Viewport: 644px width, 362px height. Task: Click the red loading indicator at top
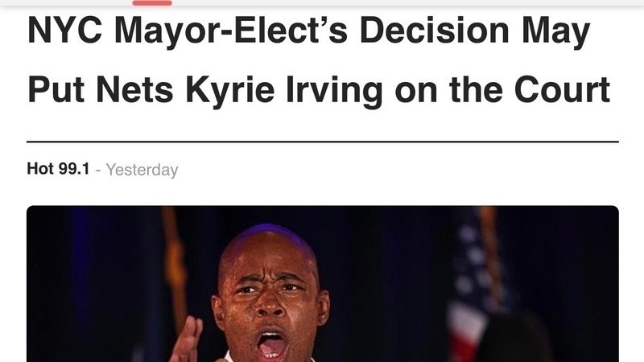click(152, 3)
